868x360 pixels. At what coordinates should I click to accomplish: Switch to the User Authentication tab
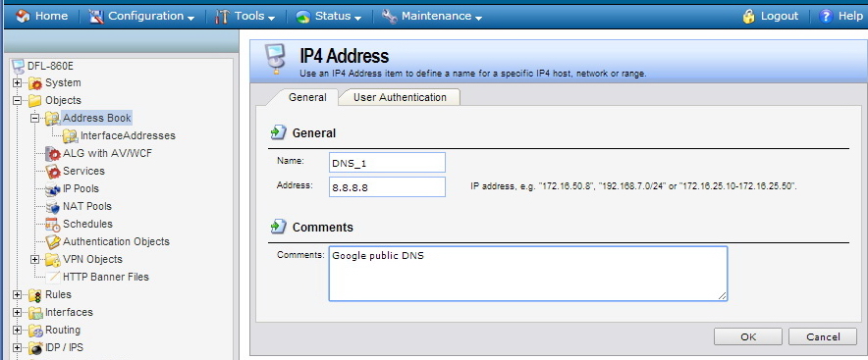coord(400,97)
